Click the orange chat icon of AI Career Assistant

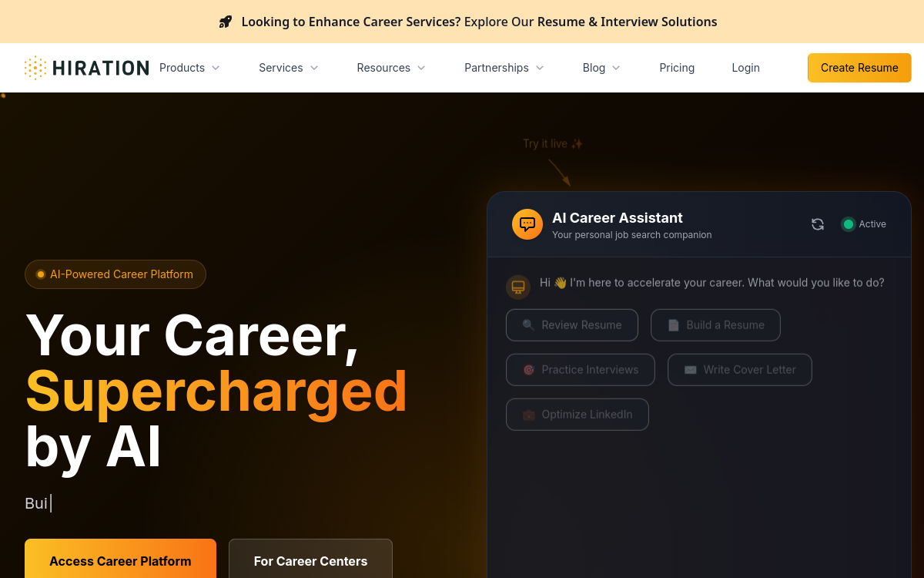[x=527, y=224]
